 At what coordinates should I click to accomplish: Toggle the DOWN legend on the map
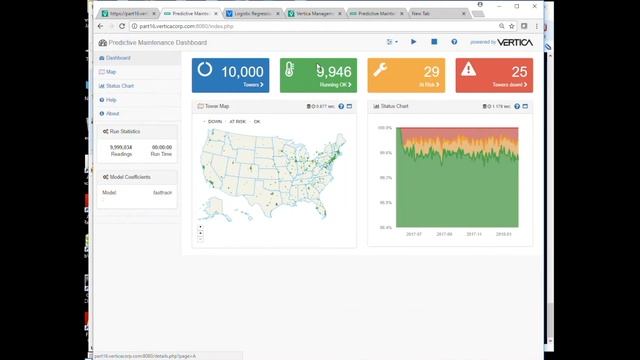[213, 122]
